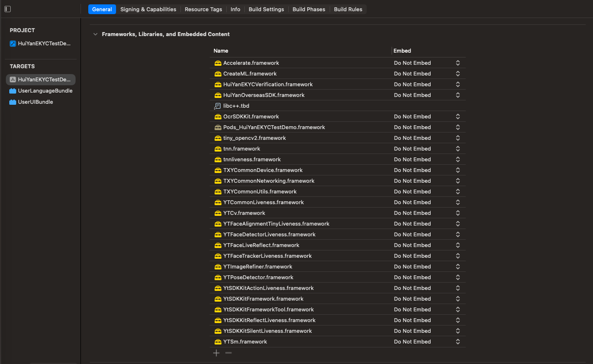Click the TXYCommonDevice.framework icon

(x=218, y=170)
